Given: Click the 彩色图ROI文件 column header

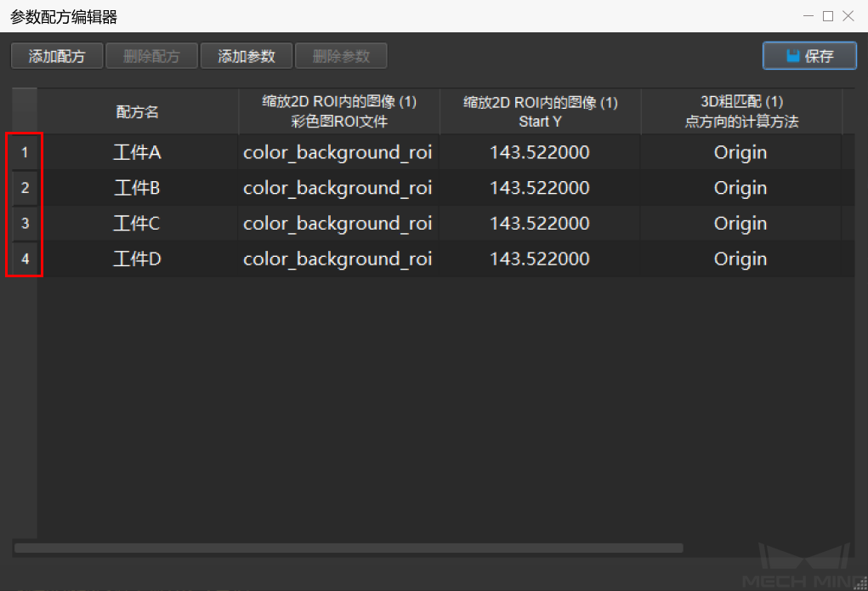Looking at the screenshot, I should tap(339, 112).
